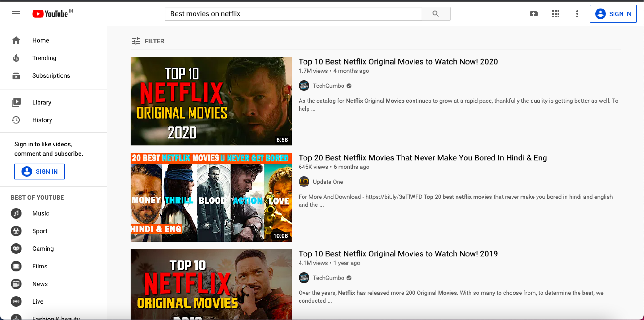Viewport: 644px width, 320px height.
Task: Open the hamburger navigation menu
Action: click(x=16, y=14)
